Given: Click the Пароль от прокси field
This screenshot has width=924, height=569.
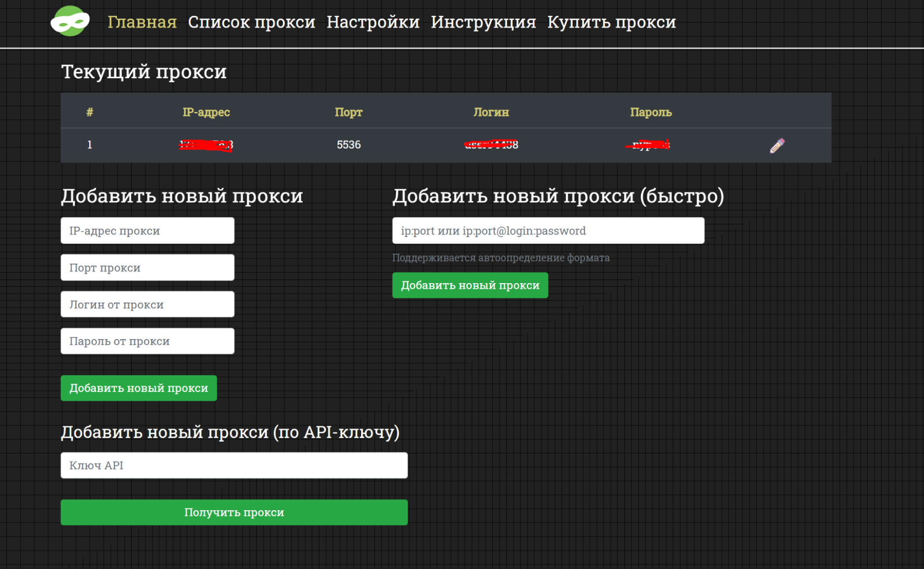Looking at the screenshot, I should pos(147,341).
